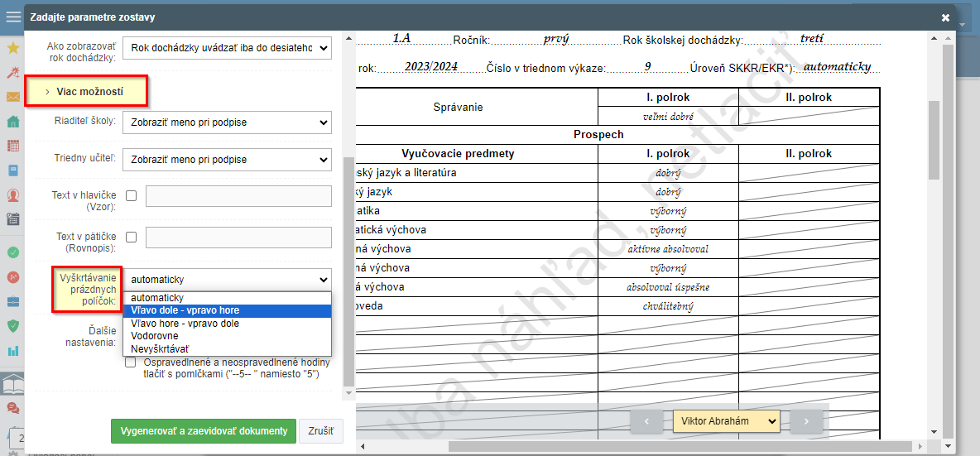
Task: Go to previous student with left arrow
Action: (x=646, y=421)
